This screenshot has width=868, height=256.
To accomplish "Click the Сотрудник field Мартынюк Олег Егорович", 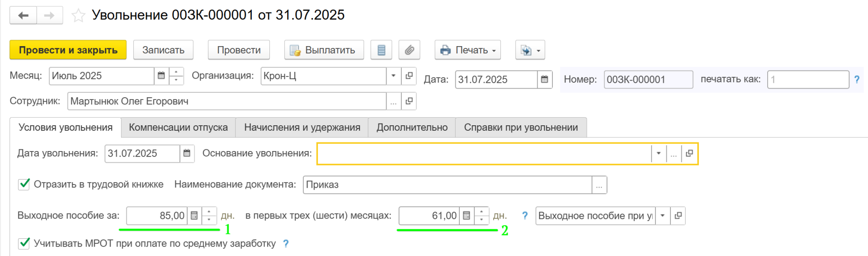I will [x=227, y=101].
